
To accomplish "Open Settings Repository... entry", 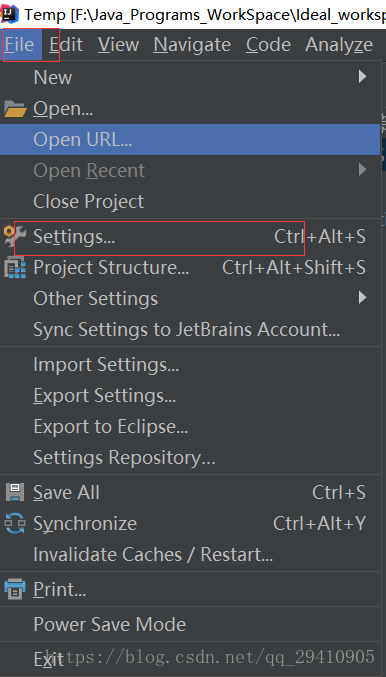I will point(190,458).
